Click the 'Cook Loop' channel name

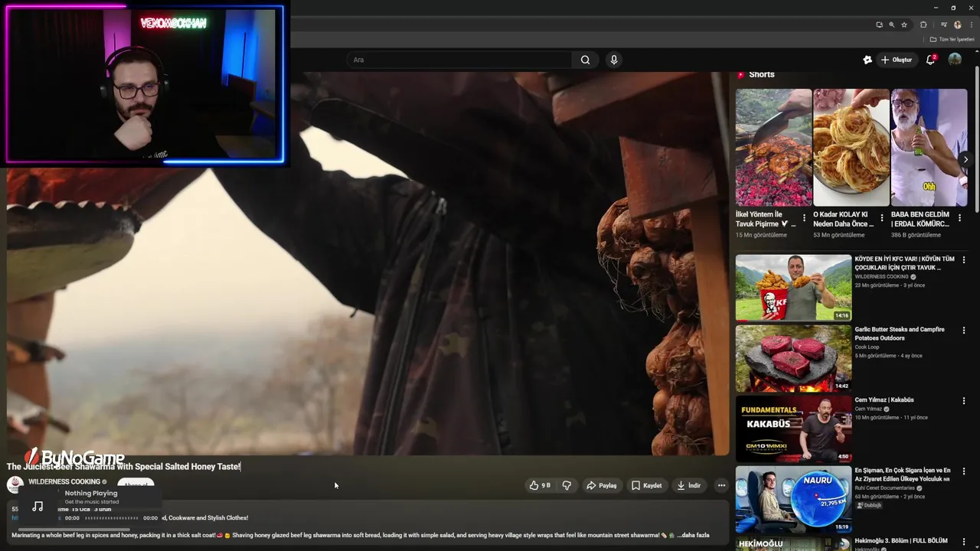tap(867, 347)
